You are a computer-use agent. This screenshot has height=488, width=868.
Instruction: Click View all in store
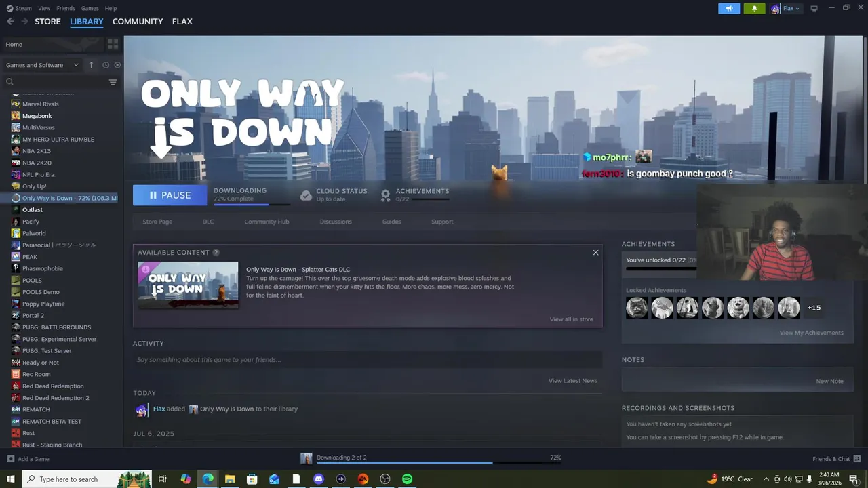571,319
